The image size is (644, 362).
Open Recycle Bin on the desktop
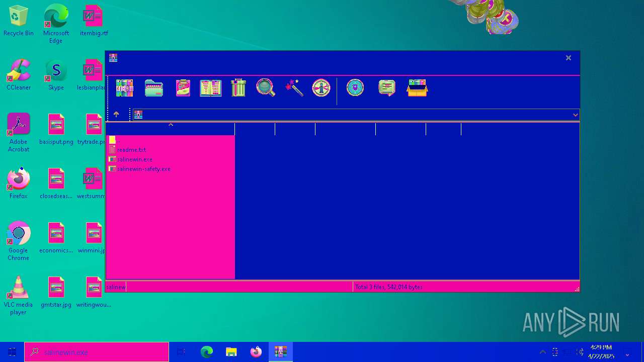pyautogui.click(x=19, y=21)
